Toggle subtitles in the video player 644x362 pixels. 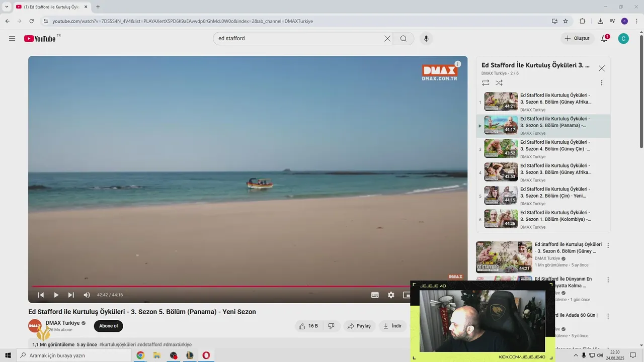click(x=375, y=295)
